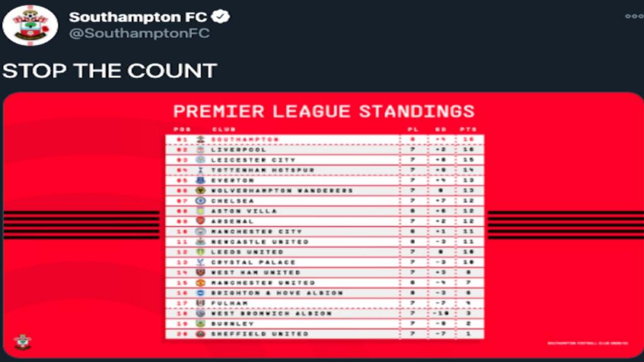
Task: Click the Southampton FC profile avatar
Action: point(30,24)
